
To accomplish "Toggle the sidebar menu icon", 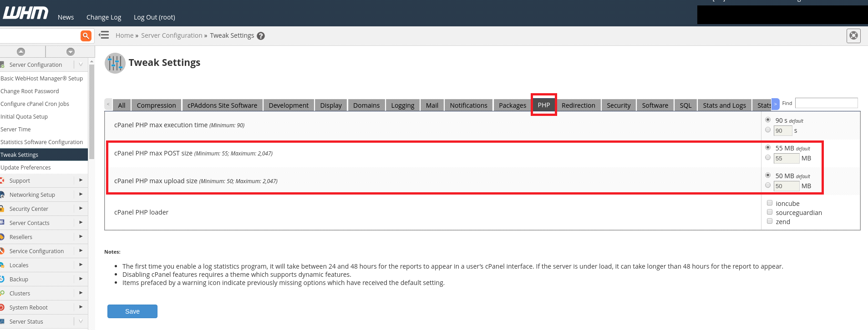I will click(x=104, y=35).
